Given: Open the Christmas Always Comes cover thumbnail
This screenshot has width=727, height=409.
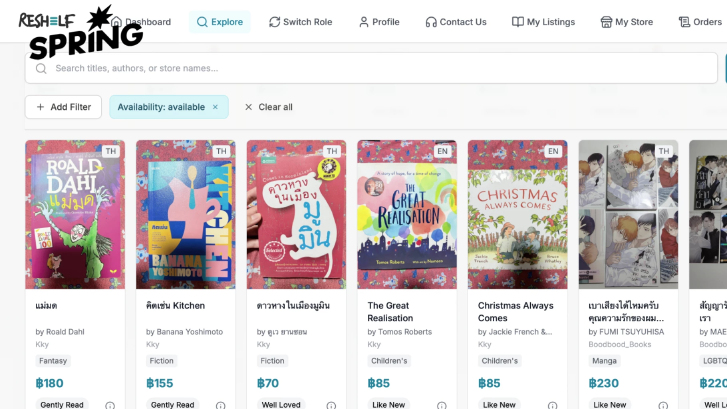Looking at the screenshot, I should click(x=517, y=214).
